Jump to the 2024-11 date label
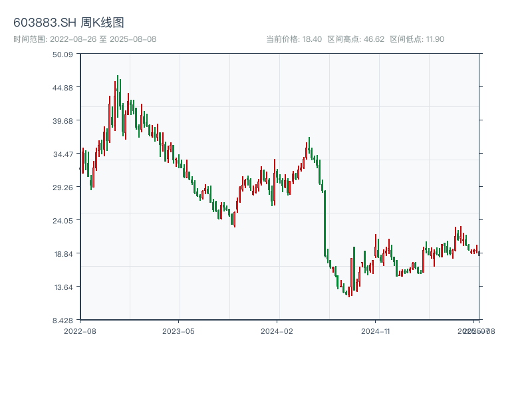The image size is (532, 399). [375, 331]
